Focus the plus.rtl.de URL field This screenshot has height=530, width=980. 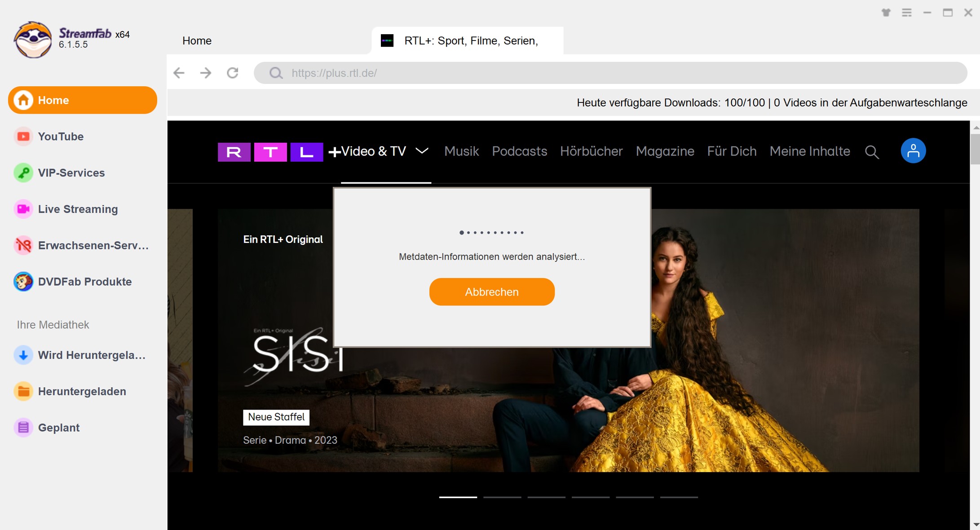pos(610,73)
